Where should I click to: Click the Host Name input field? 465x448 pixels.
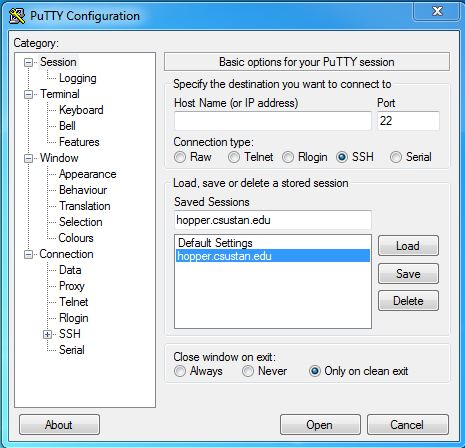[273, 121]
